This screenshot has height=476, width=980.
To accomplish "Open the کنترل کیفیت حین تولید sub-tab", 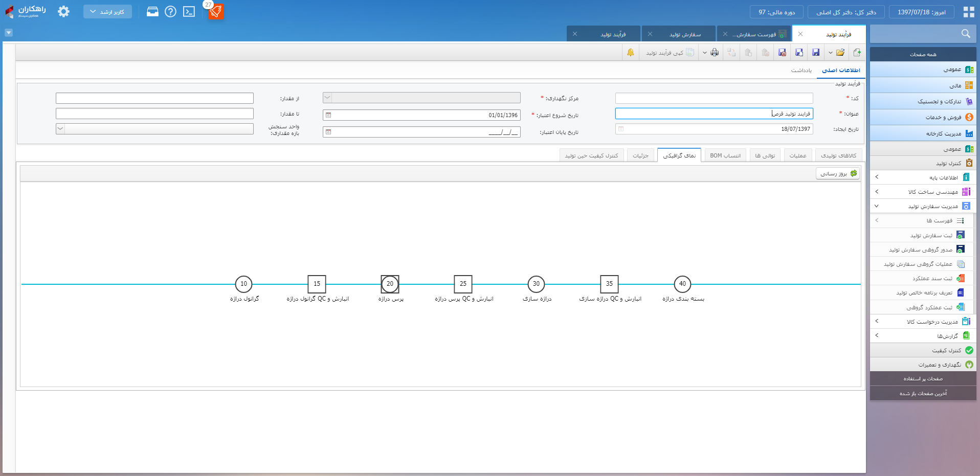I will [591, 155].
